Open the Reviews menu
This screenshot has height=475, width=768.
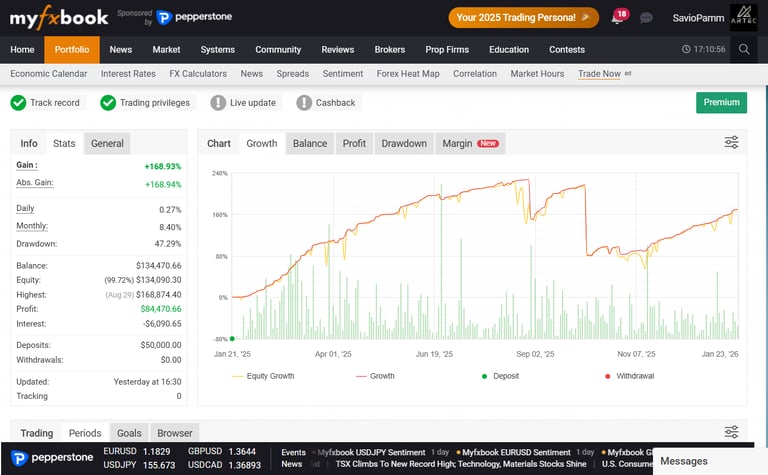point(337,49)
